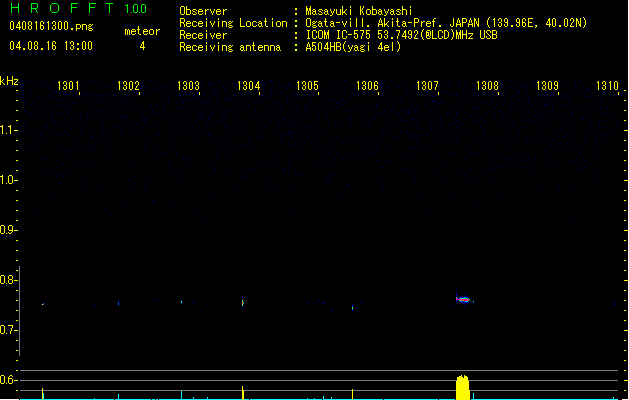The height and width of the screenshot is (400, 629).
Task: Click the 1309 time axis marker
Action: (547, 85)
